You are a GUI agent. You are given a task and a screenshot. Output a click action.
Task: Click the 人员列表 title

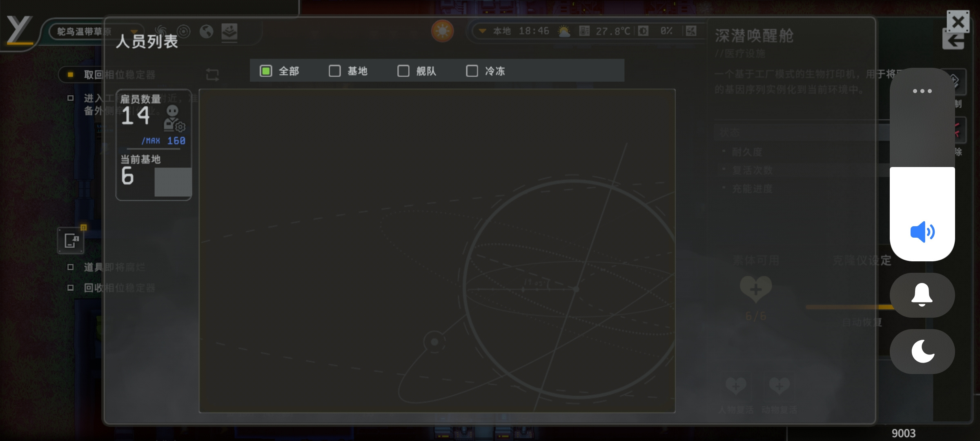pos(147,41)
